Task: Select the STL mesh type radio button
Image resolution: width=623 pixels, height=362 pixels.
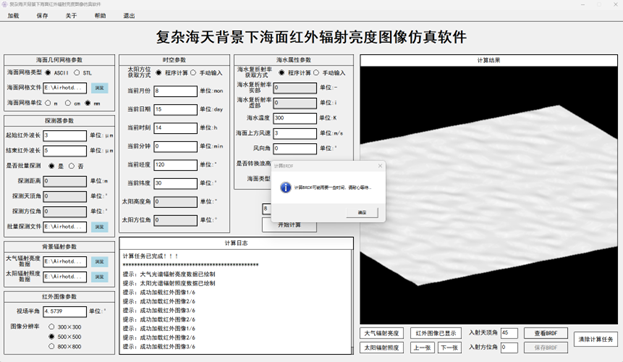Action: point(77,73)
